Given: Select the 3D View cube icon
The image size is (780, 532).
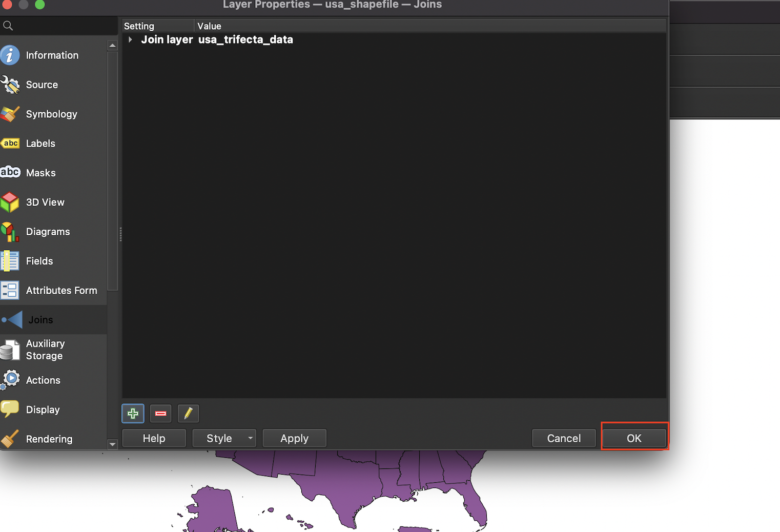Looking at the screenshot, I should 10,202.
